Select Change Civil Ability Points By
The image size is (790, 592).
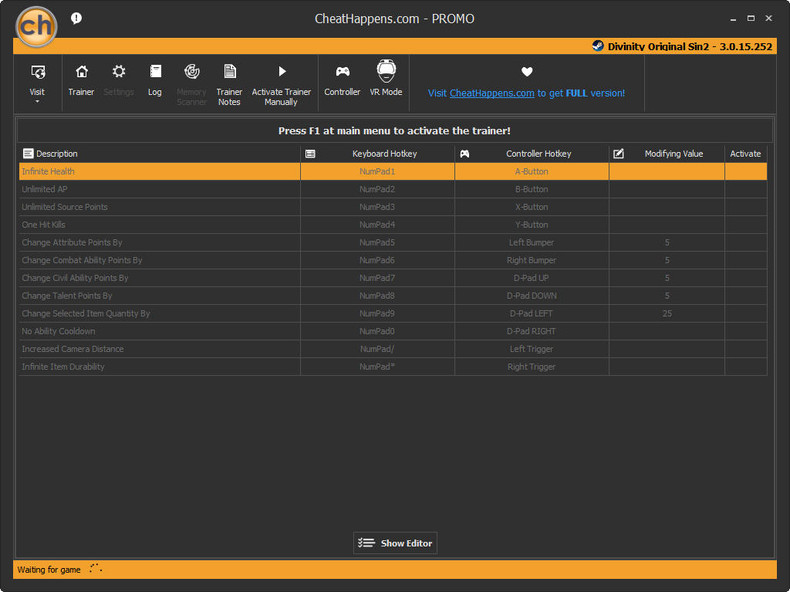coord(393,278)
